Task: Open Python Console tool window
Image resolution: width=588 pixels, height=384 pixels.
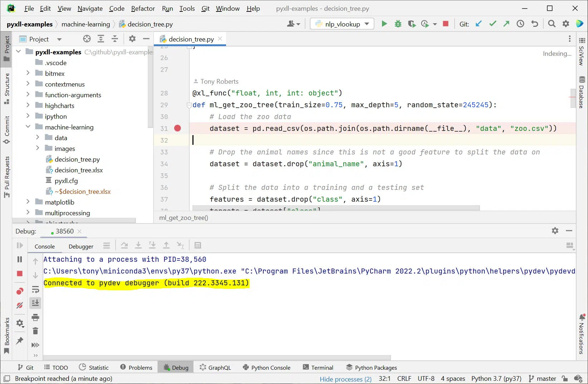Action: click(x=266, y=368)
